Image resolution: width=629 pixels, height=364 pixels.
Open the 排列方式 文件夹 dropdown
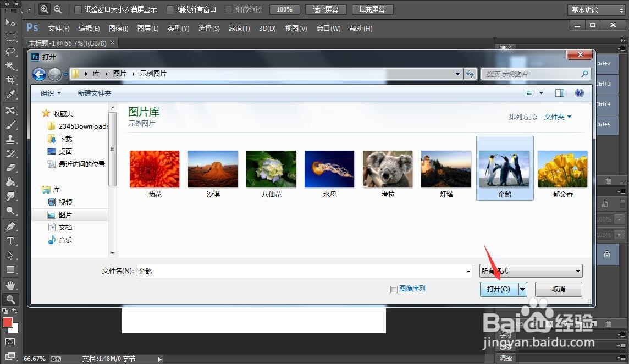[x=557, y=117]
